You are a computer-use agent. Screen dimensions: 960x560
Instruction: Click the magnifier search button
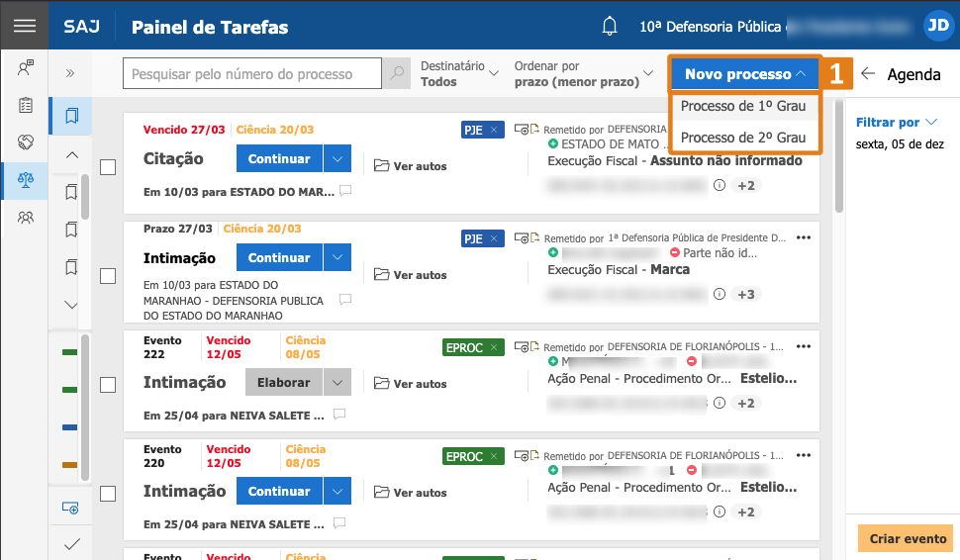(397, 73)
